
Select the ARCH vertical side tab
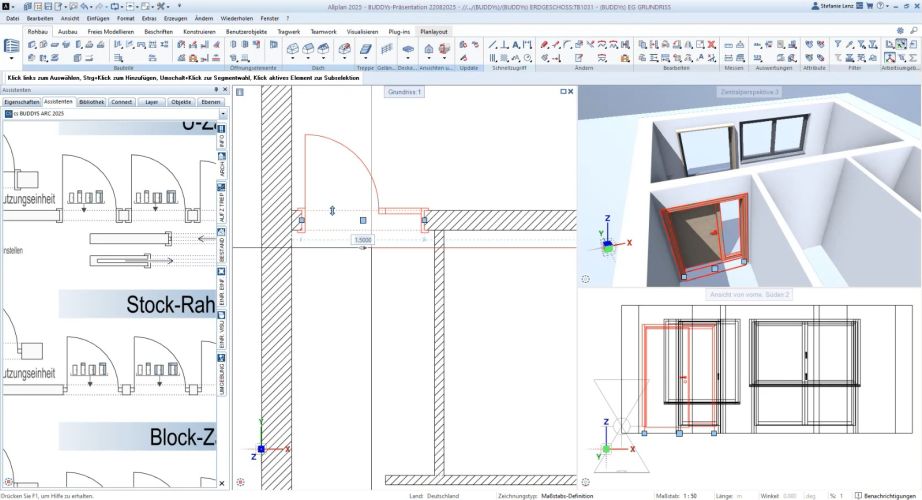click(x=222, y=167)
